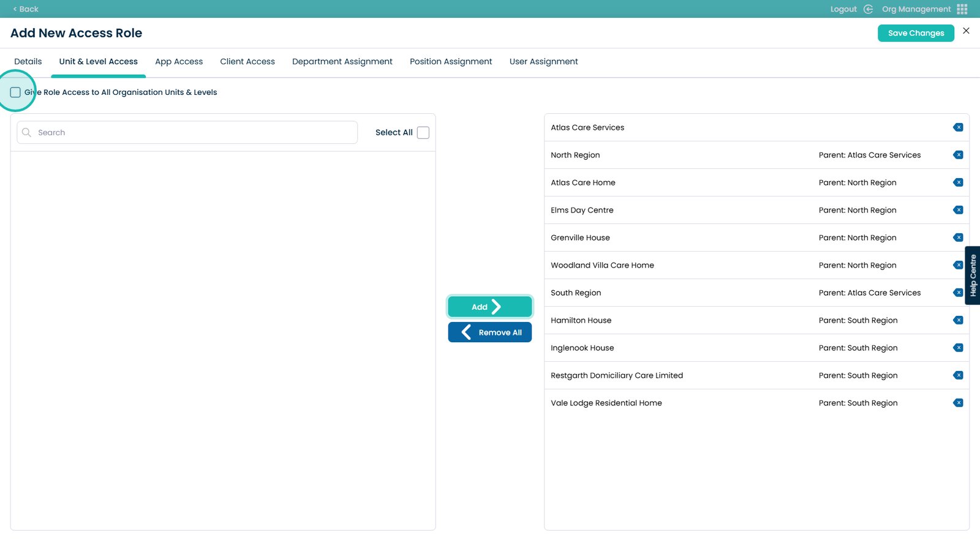Click the Back link in the top bar

pos(26,9)
